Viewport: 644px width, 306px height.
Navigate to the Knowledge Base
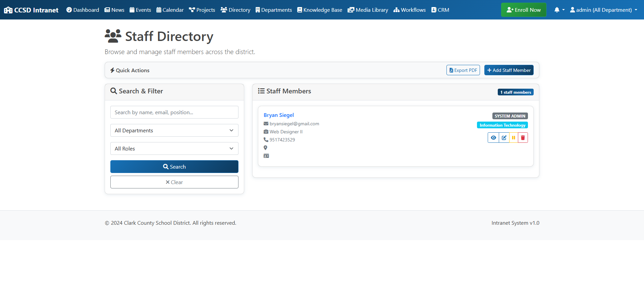pyautogui.click(x=320, y=10)
